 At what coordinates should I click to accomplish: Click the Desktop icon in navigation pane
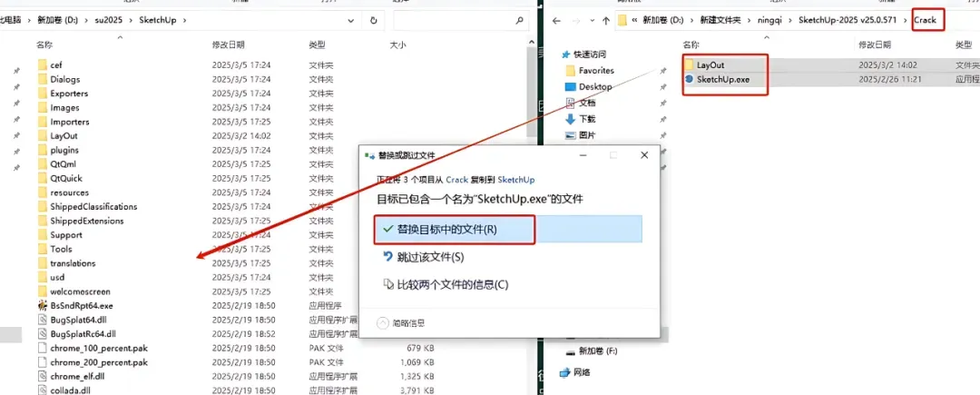[570, 87]
